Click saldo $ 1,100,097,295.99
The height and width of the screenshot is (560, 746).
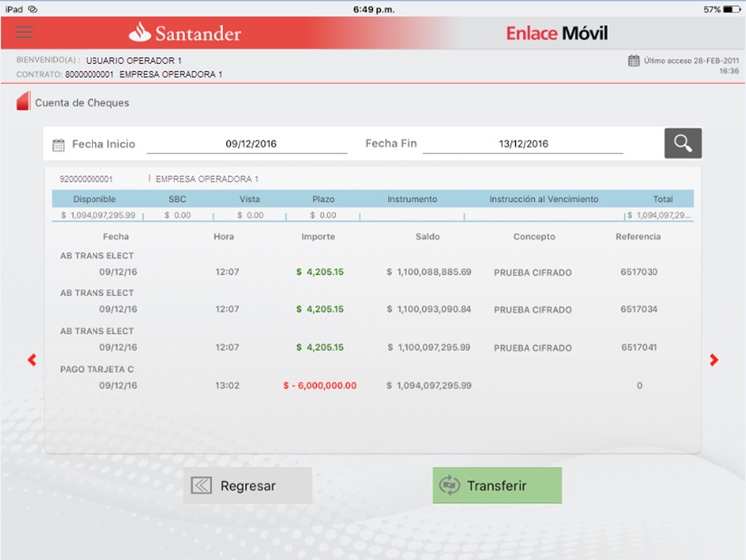pyautogui.click(x=429, y=347)
